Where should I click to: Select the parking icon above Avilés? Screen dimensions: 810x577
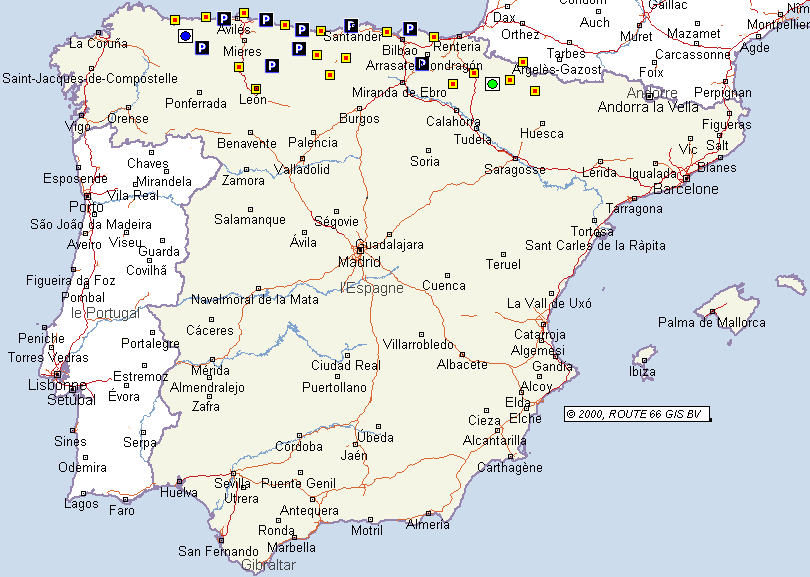tap(224, 18)
